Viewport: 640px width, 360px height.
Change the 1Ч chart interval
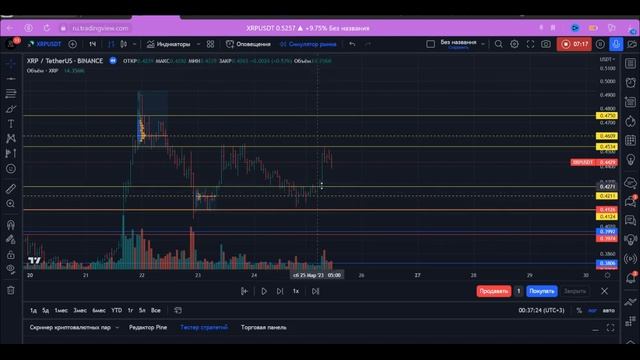93,44
